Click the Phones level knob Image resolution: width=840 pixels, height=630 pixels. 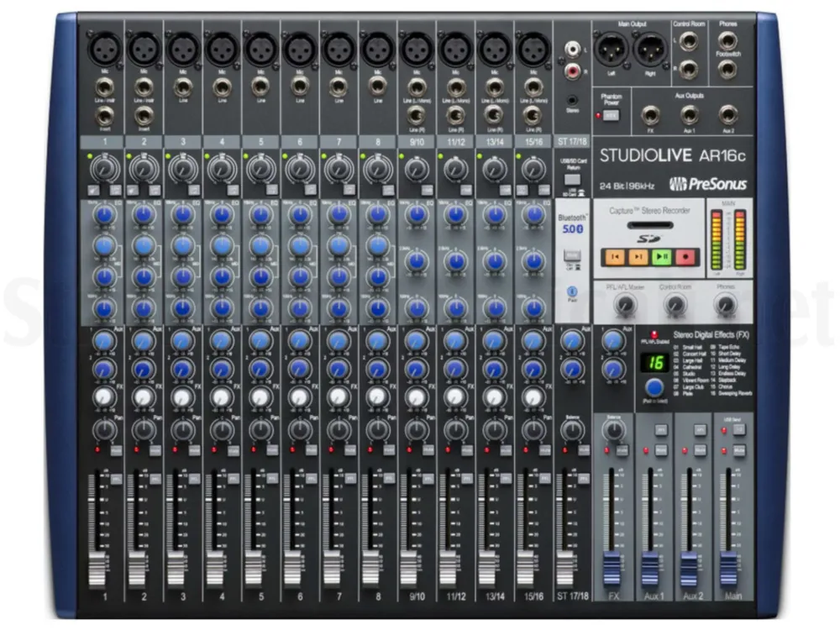pos(726,305)
